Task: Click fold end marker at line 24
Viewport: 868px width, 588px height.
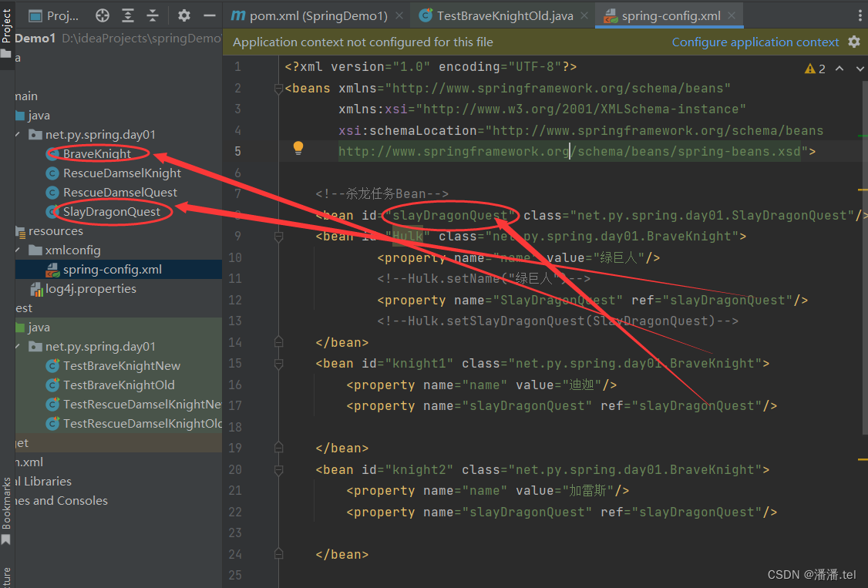Action: point(278,553)
